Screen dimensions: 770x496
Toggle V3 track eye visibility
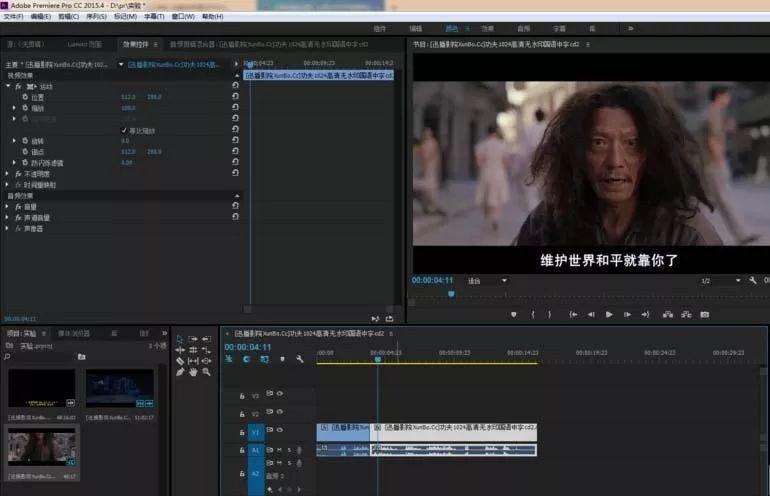coord(280,394)
